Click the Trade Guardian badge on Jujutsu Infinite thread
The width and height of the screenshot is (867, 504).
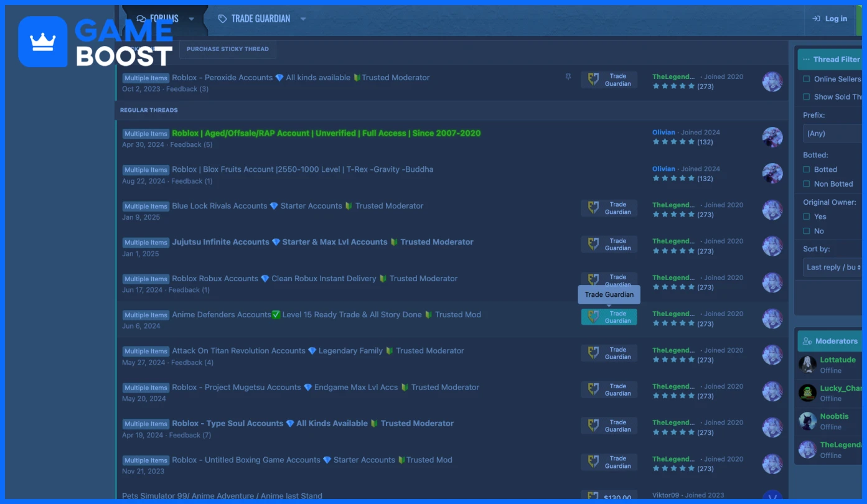[609, 244]
